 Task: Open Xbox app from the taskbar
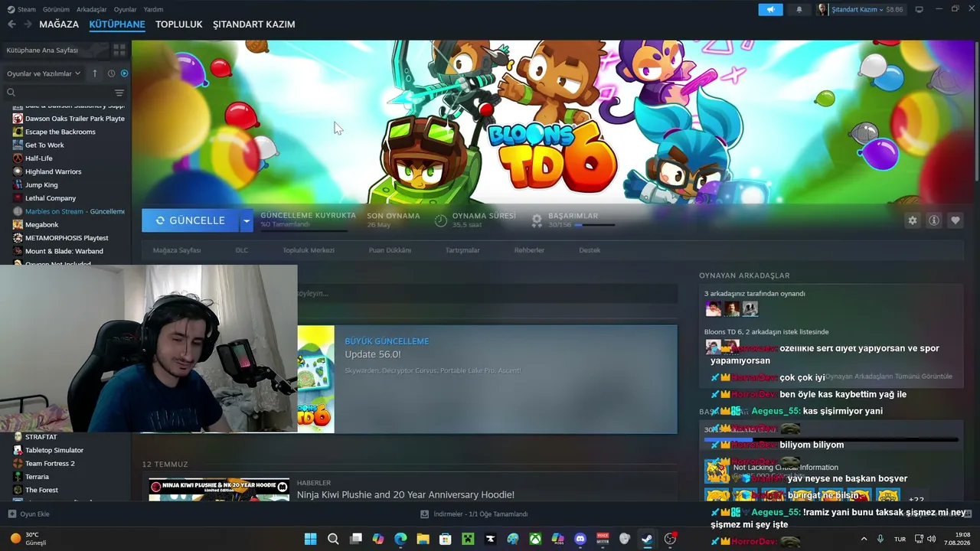click(x=535, y=539)
